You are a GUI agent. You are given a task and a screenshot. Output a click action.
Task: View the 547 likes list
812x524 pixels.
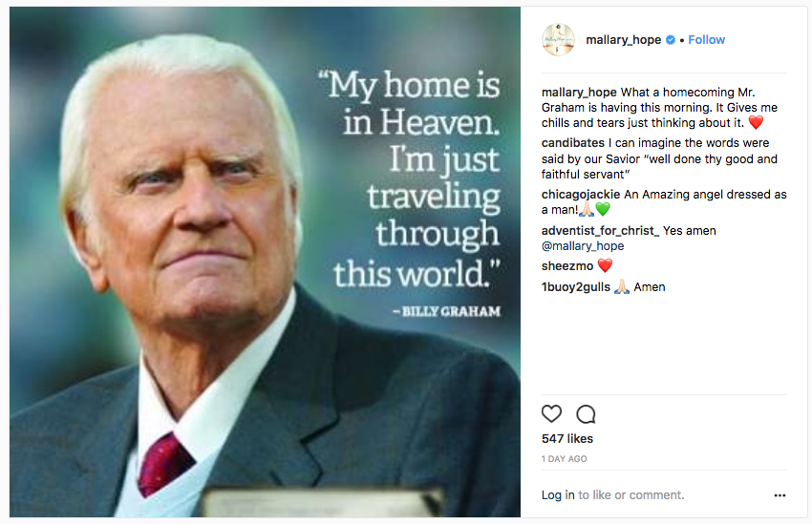coord(566,439)
